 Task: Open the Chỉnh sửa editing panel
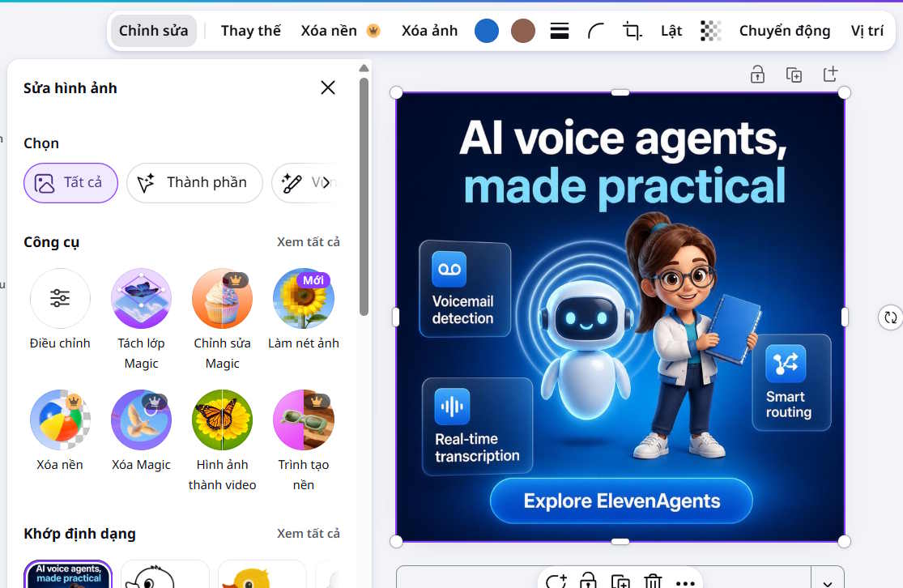(153, 31)
